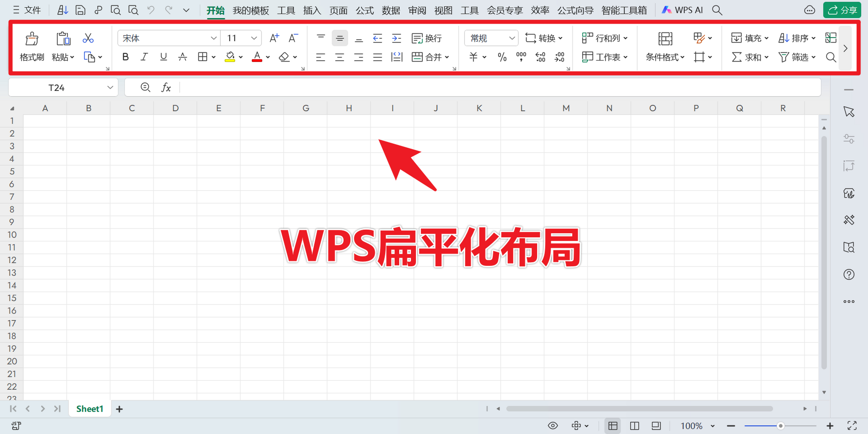This screenshot has width=868, height=434.
Task: Click the 排序 sort button
Action: coord(797,38)
